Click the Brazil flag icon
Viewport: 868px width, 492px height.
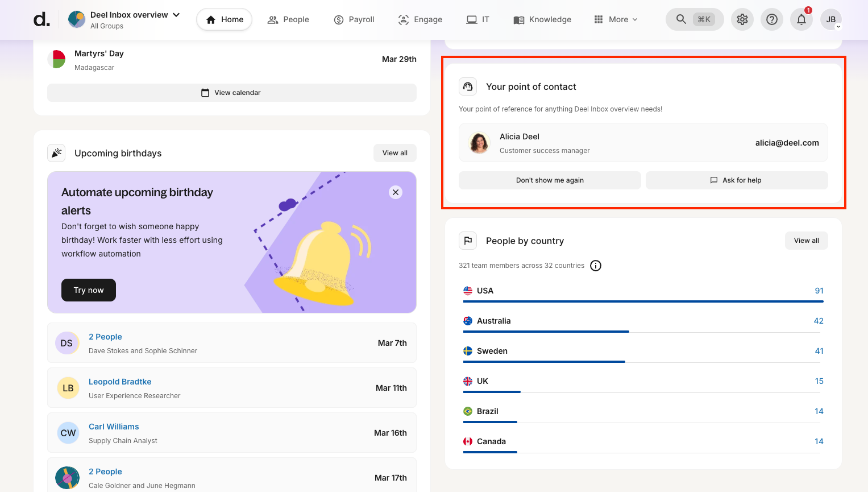click(x=468, y=411)
